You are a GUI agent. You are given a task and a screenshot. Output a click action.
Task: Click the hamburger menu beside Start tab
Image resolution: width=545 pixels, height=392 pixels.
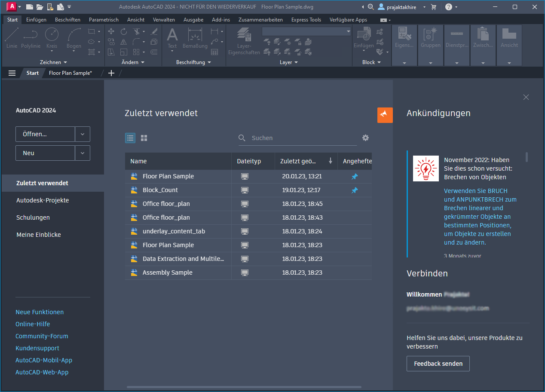tap(12, 73)
